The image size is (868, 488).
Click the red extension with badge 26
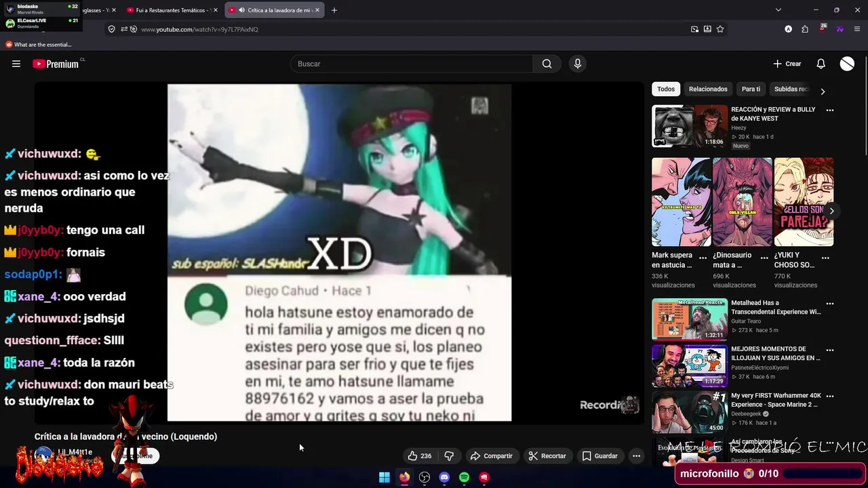pyautogui.click(x=823, y=29)
